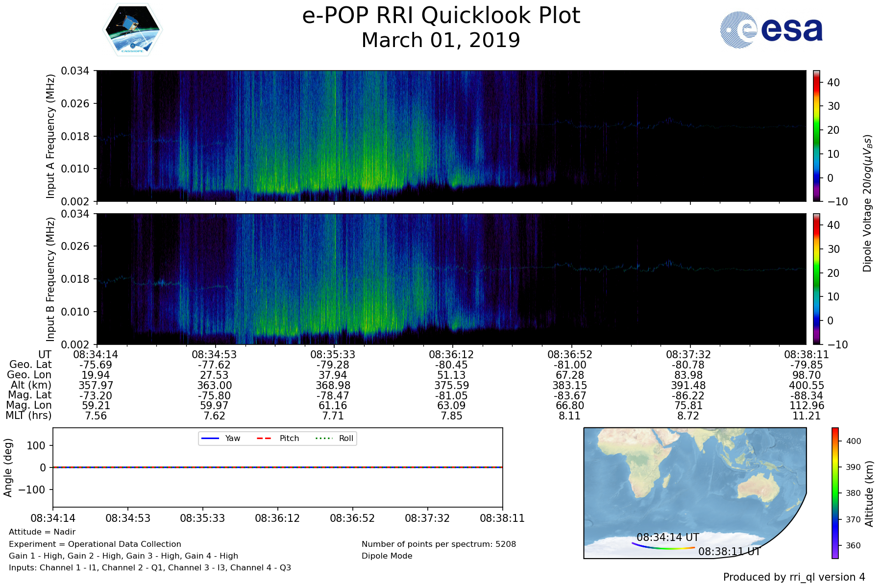
Task: Click 'Number of points per spectrum: 5208'
Action: (x=439, y=544)
